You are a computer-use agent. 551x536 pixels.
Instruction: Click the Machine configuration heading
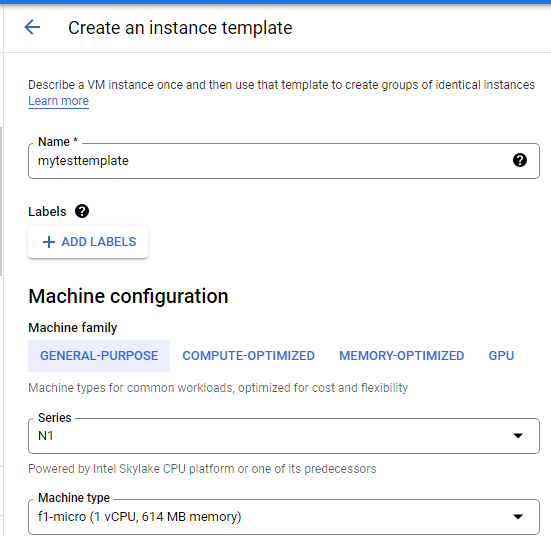pos(128,296)
